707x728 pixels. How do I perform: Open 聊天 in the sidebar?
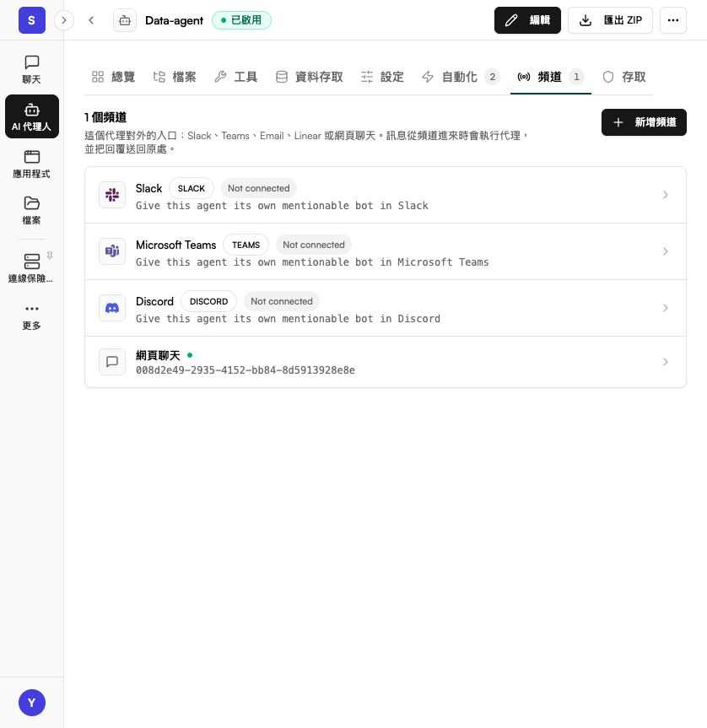click(x=31, y=70)
